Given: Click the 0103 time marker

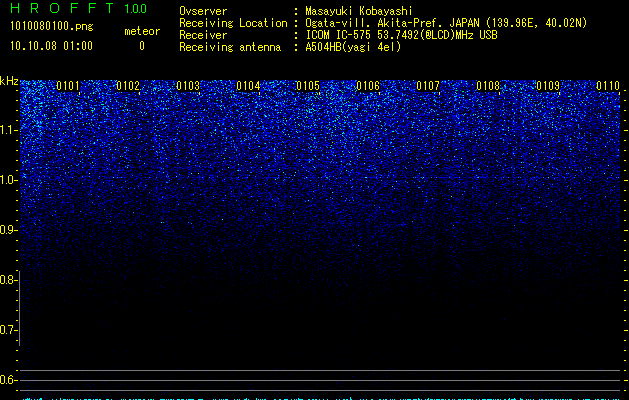Looking at the screenshot, I should (x=188, y=86).
